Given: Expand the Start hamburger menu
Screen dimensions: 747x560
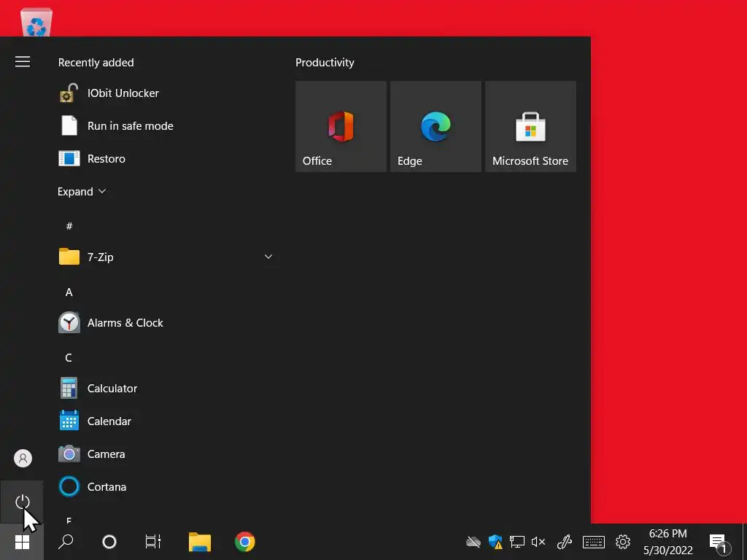Looking at the screenshot, I should 23,62.
